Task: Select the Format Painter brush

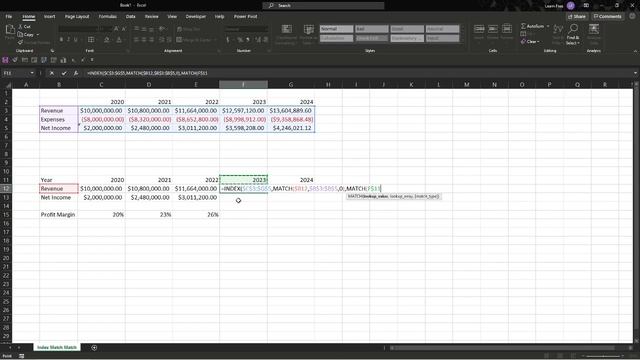Action: 20,42
